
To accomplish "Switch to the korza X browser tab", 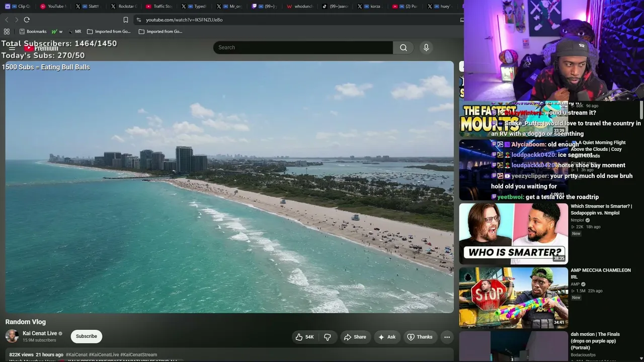I will point(370,7).
